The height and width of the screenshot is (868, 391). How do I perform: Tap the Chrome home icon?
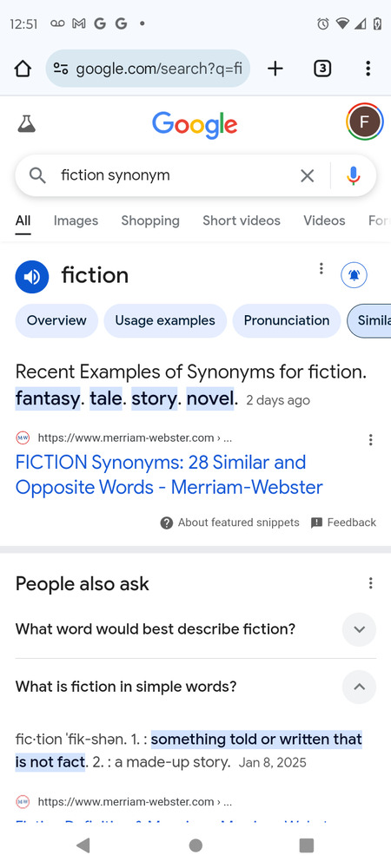coord(23,69)
